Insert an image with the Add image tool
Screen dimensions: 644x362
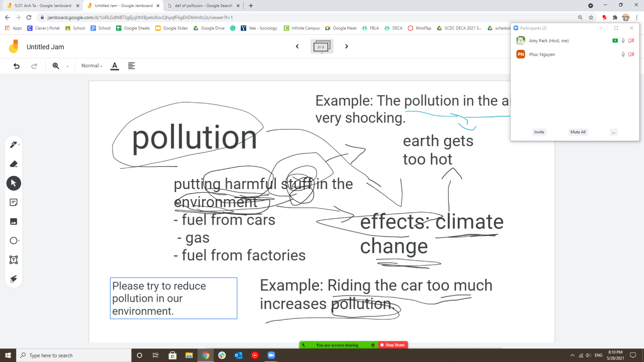coord(14,221)
